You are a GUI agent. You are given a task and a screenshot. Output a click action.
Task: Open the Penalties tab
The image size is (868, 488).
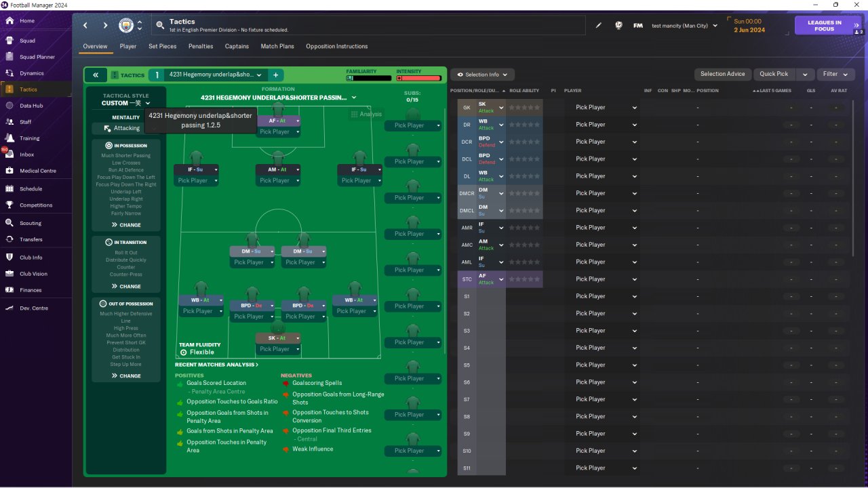(201, 46)
